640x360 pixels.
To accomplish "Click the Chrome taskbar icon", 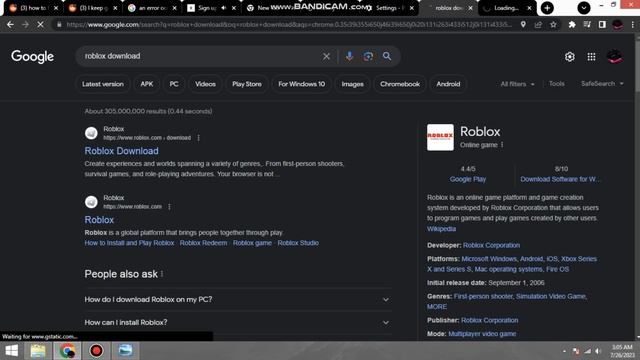I will coord(67,351).
